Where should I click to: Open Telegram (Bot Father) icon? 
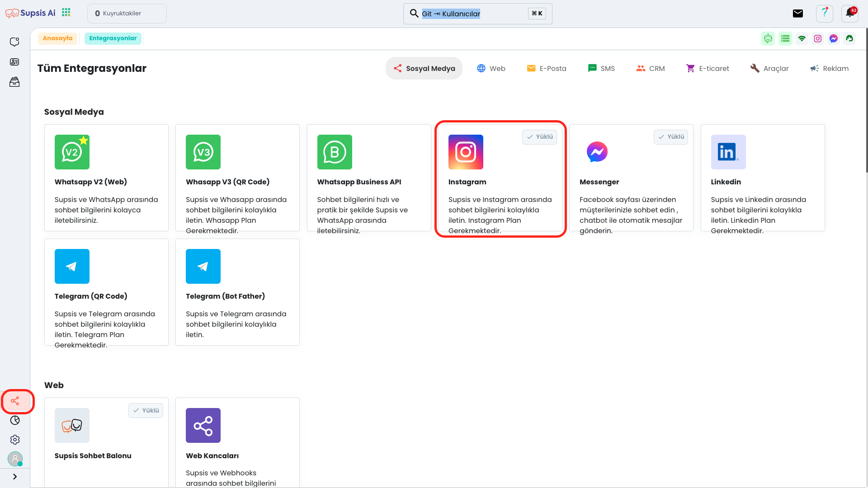(x=203, y=266)
